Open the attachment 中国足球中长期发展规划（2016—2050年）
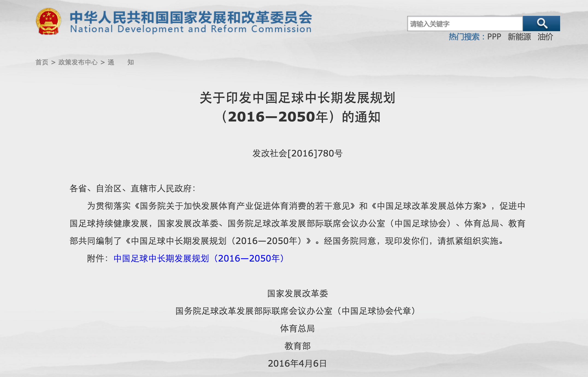 199,258
